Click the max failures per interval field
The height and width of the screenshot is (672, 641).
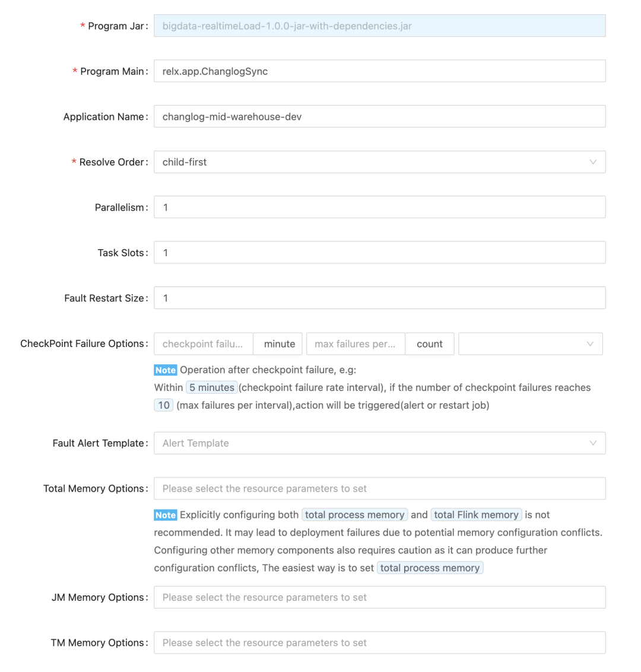(356, 344)
